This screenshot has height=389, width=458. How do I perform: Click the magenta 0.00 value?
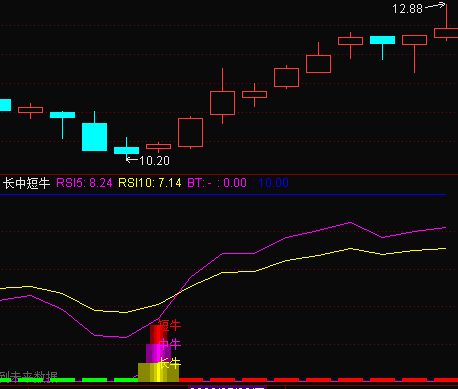coord(235,183)
